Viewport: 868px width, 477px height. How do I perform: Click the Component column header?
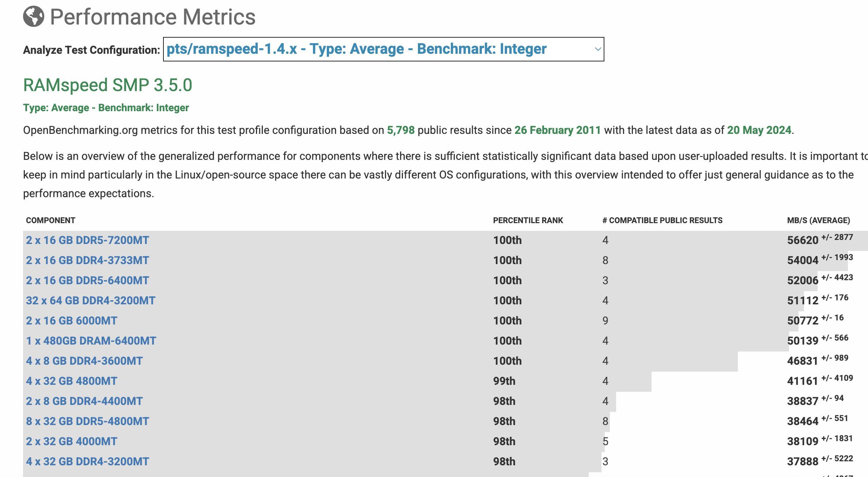point(50,221)
